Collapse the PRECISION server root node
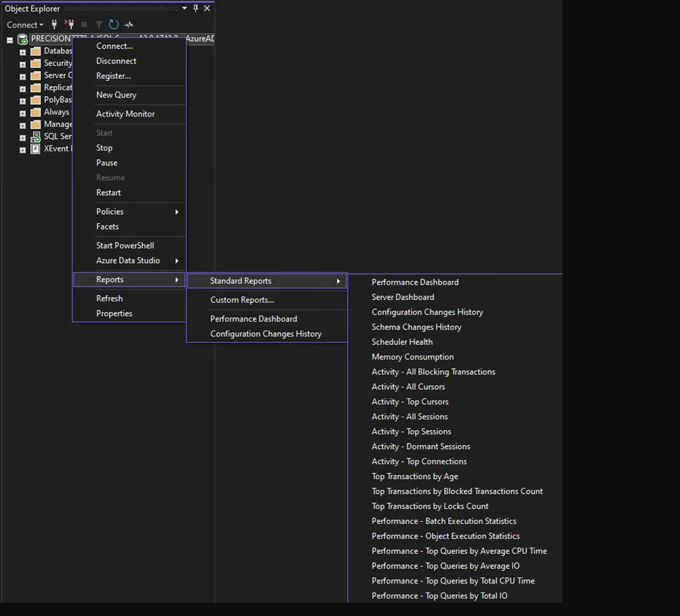680x616 pixels. tap(10, 39)
